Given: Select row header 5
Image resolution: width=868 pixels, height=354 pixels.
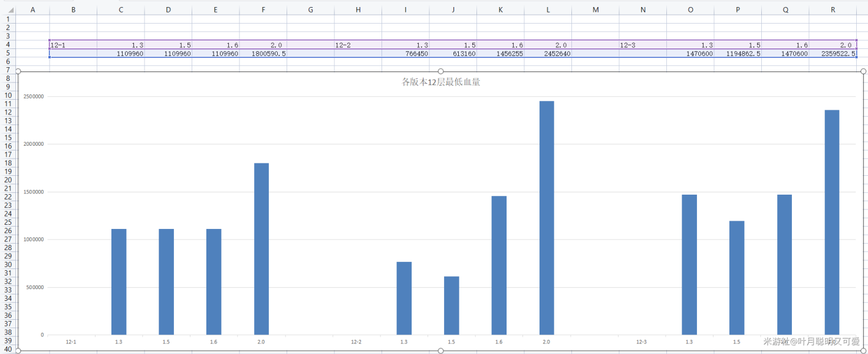Looking at the screenshot, I should (8, 53).
